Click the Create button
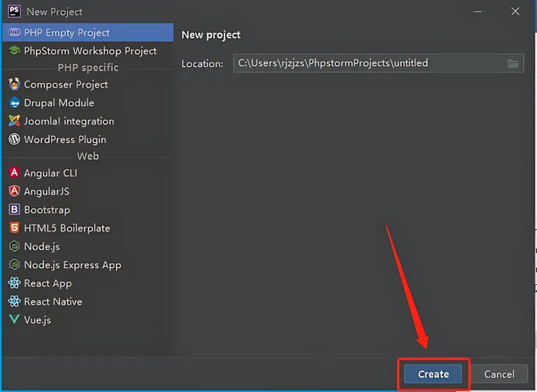This screenshot has height=392, width=537. click(433, 374)
